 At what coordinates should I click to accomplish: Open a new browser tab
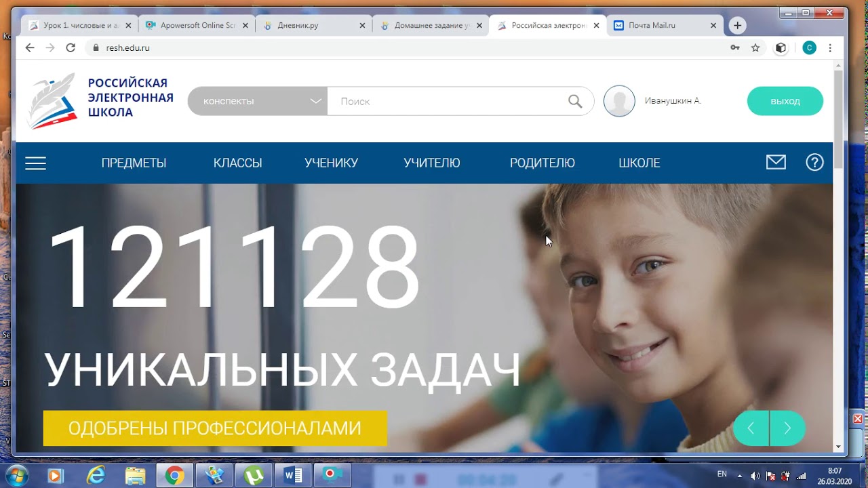tap(737, 26)
